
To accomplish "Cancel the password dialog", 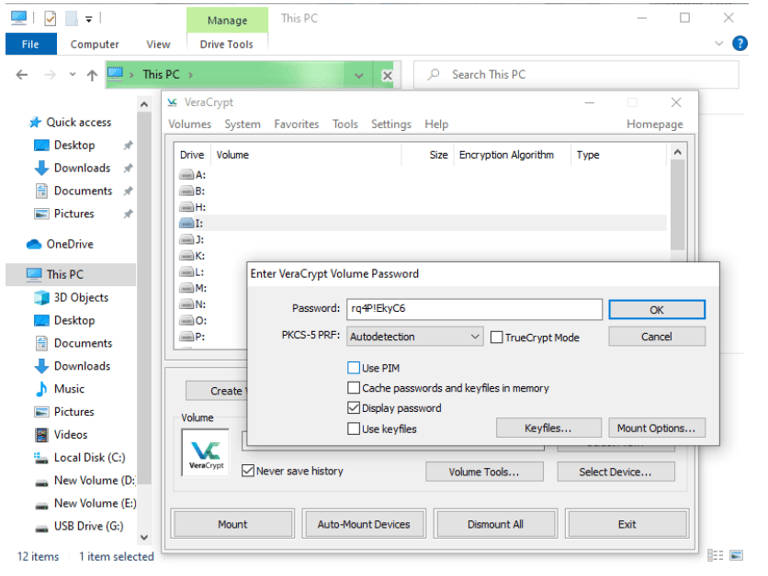I will pos(657,337).
